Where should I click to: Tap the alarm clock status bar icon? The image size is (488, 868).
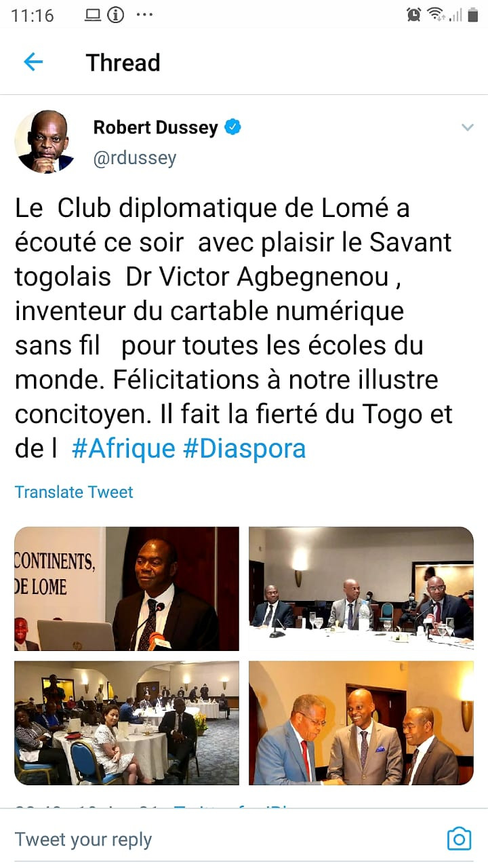[x=413, y=14]
